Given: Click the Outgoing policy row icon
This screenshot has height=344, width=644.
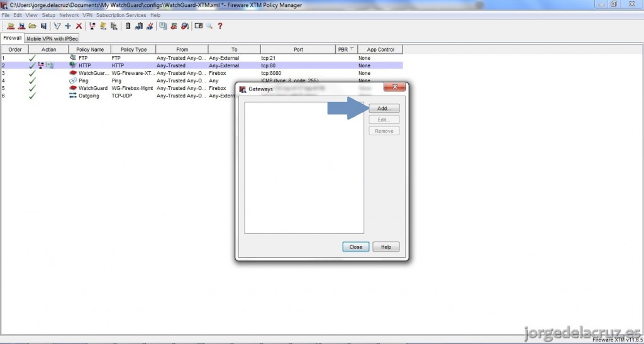Looking at the screenshot, I should 73,96.
